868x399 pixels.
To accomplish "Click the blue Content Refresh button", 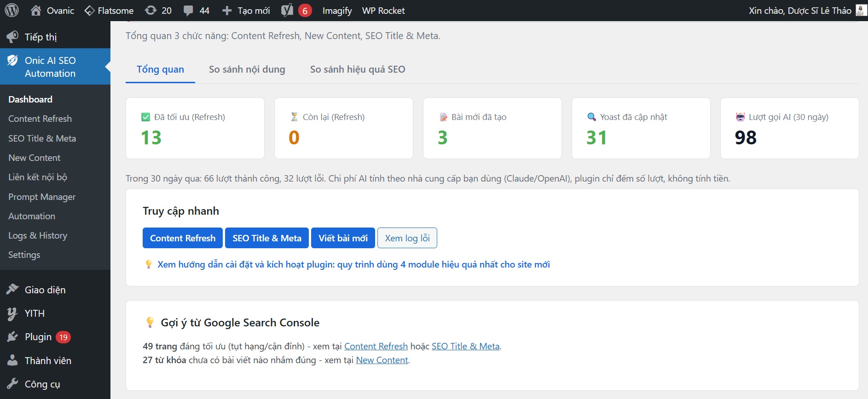I will [183, 238].
